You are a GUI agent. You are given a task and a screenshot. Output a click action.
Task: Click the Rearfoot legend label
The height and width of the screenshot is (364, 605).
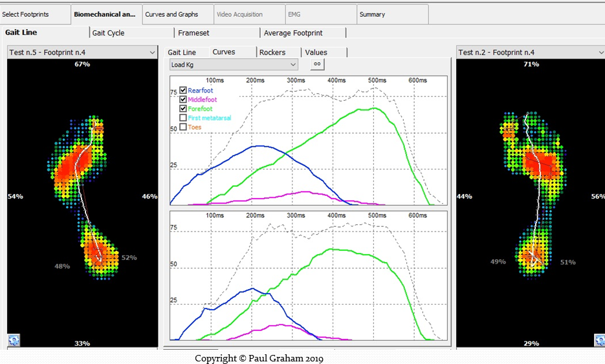point(200,91)
